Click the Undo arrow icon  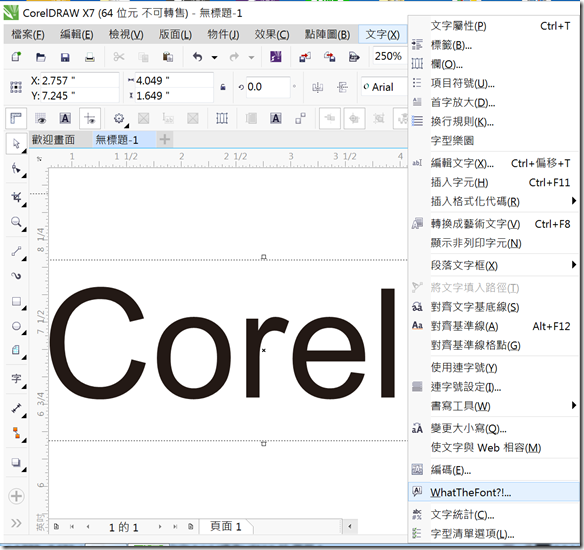tap(197, 57)
